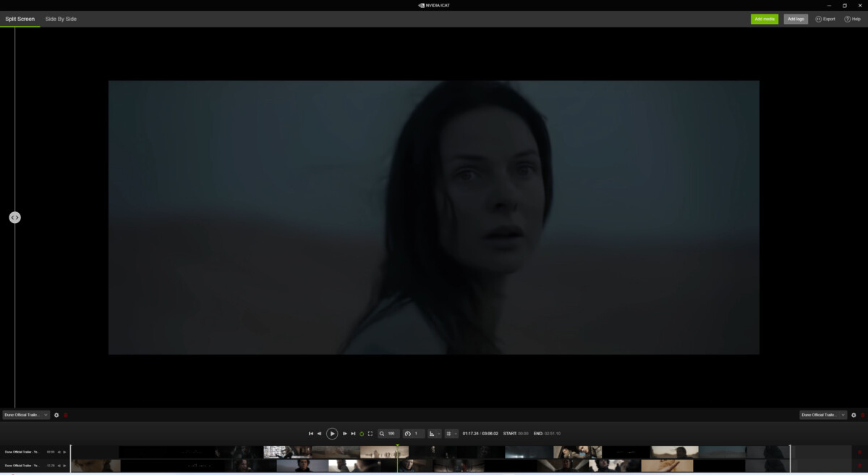
Task: Click the current timecode 01:17.24
Action: pos(470,434)
